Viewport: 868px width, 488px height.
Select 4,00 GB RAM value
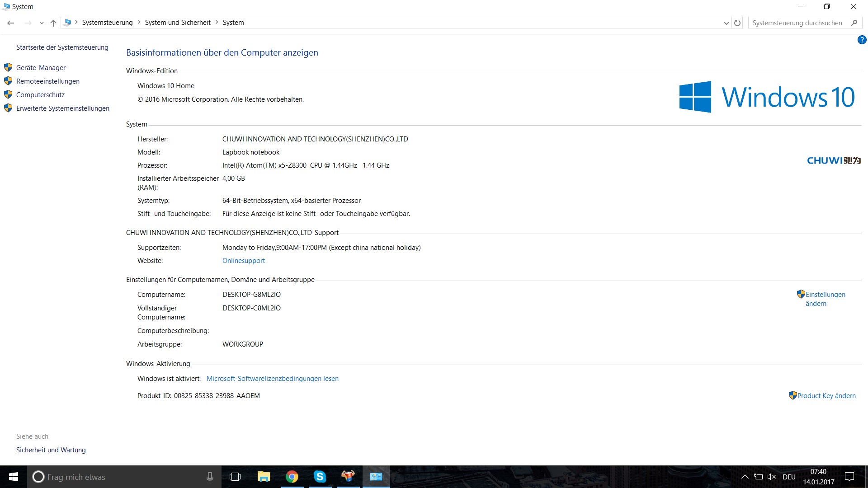tap(234, 178)
